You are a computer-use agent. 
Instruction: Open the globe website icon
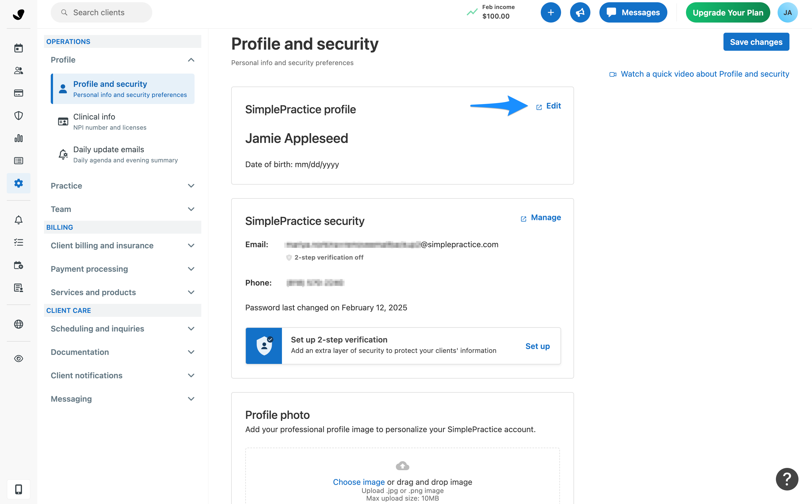pyautogui.click(x=18, y=324)
